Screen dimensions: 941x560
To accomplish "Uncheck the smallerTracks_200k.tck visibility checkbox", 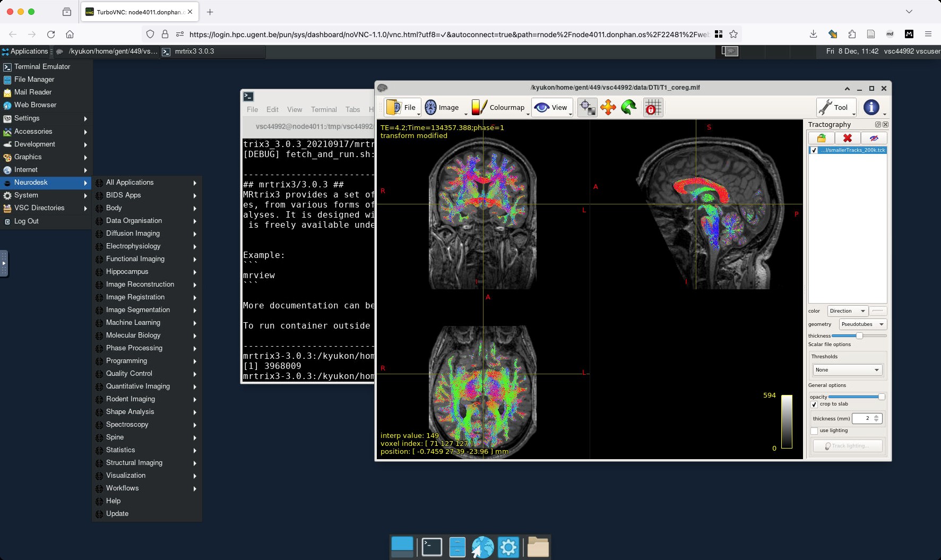I will click(x=814, y=150).
